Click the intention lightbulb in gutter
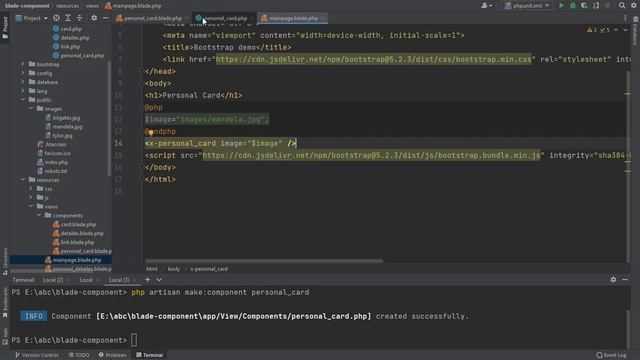This screenshot has width=640, height=360. [151, 133]
